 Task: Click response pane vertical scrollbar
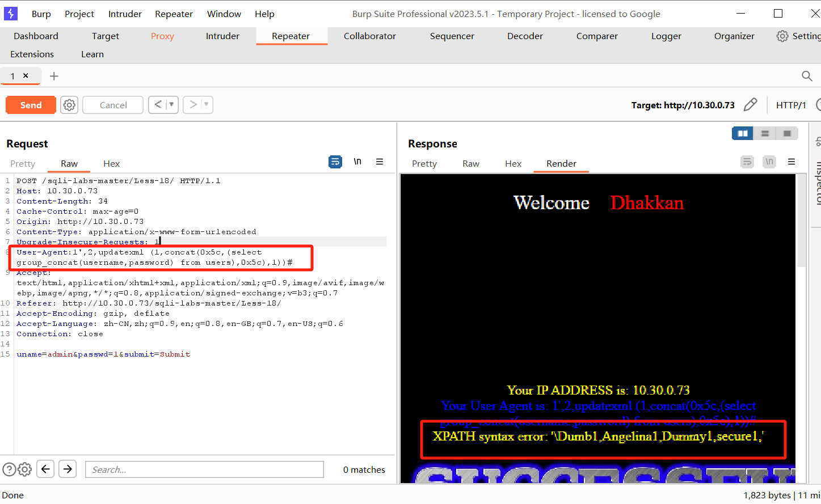pos(801,221)
